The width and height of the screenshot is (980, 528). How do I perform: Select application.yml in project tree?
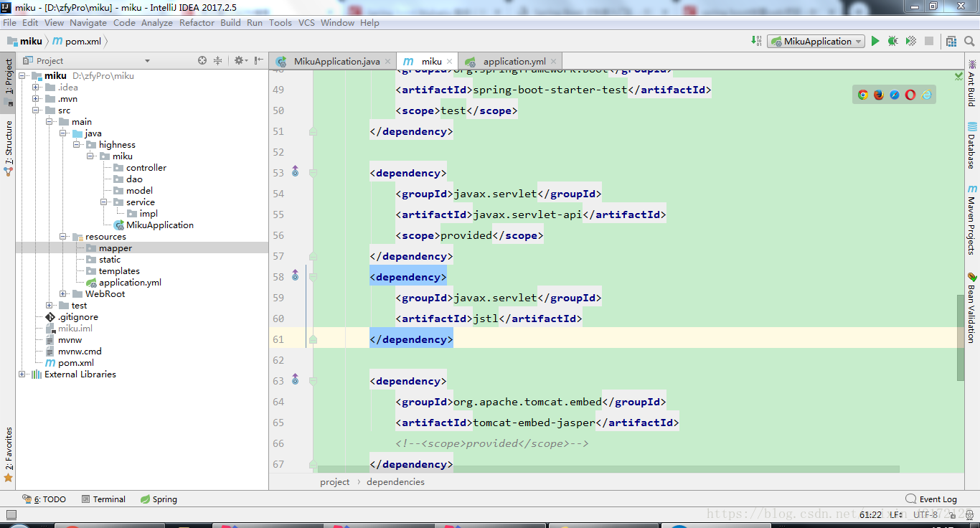(x=130, y=283)
